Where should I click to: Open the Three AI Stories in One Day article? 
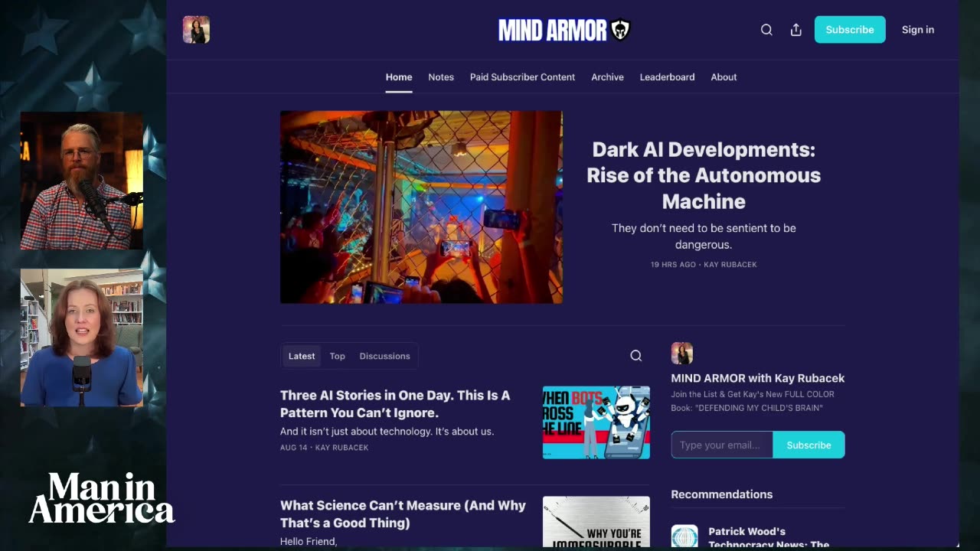tap(395, 404)
